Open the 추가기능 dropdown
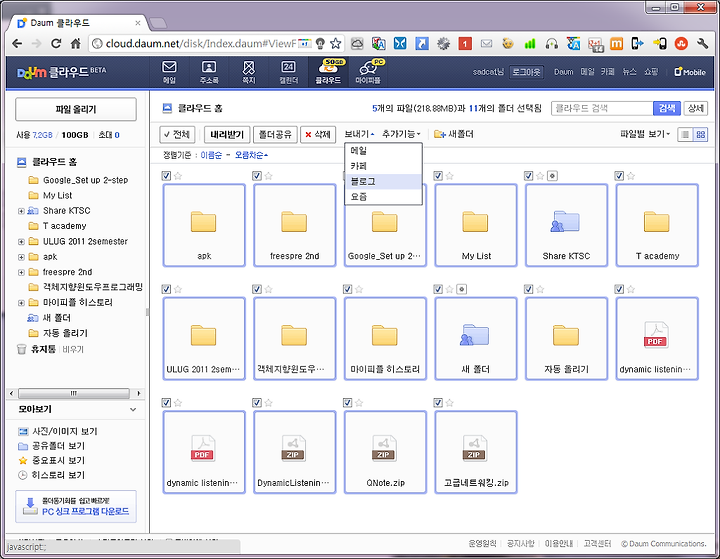Image resolution: width=720 pixels, height=559 pixels. coord(401,134)
